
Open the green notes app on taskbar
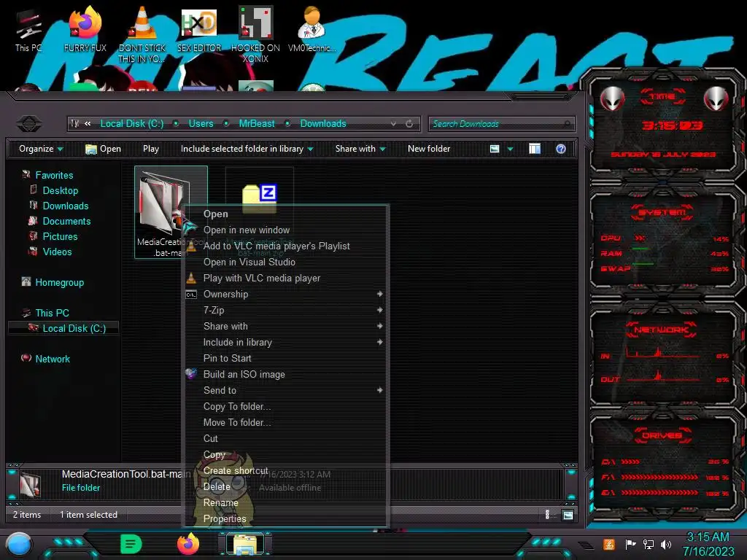(x=131, y=544)
